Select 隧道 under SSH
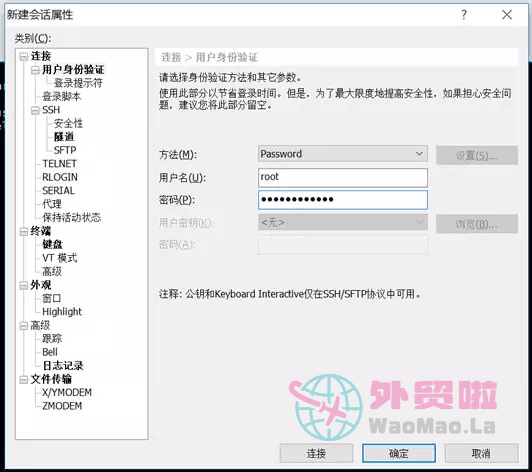The image size is (532, 472). pyautogui.click(x=64, y=137)
